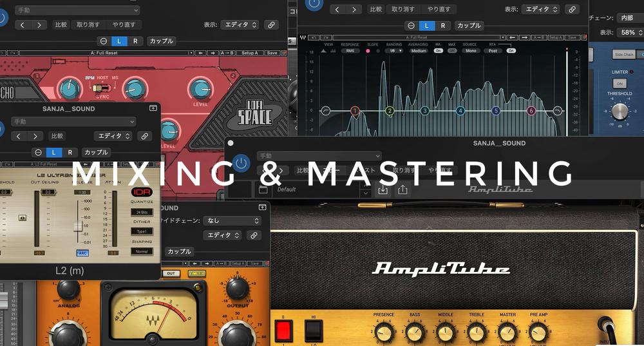
Task: Click the link icon in Lofi Space window
Action: pos(271,24)
